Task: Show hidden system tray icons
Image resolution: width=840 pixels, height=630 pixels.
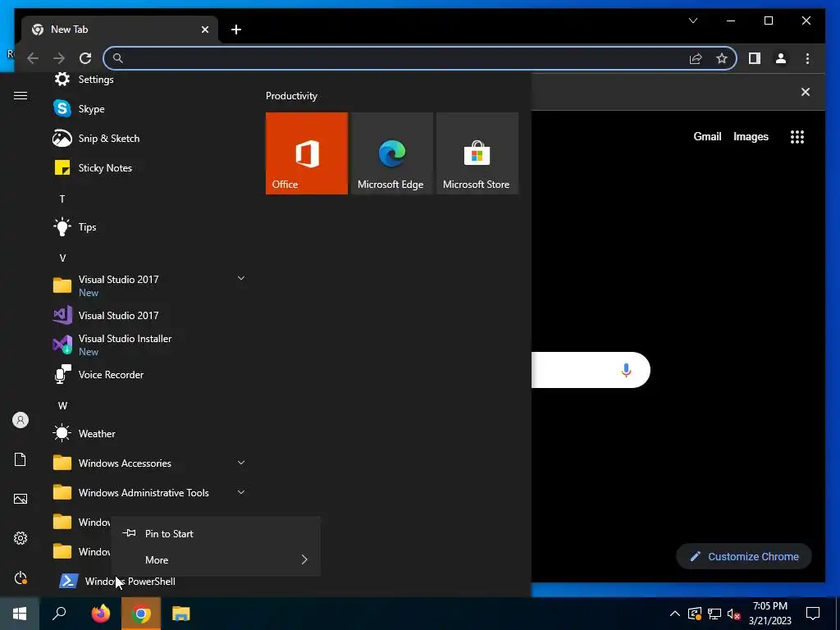Action: click(675, 614)
